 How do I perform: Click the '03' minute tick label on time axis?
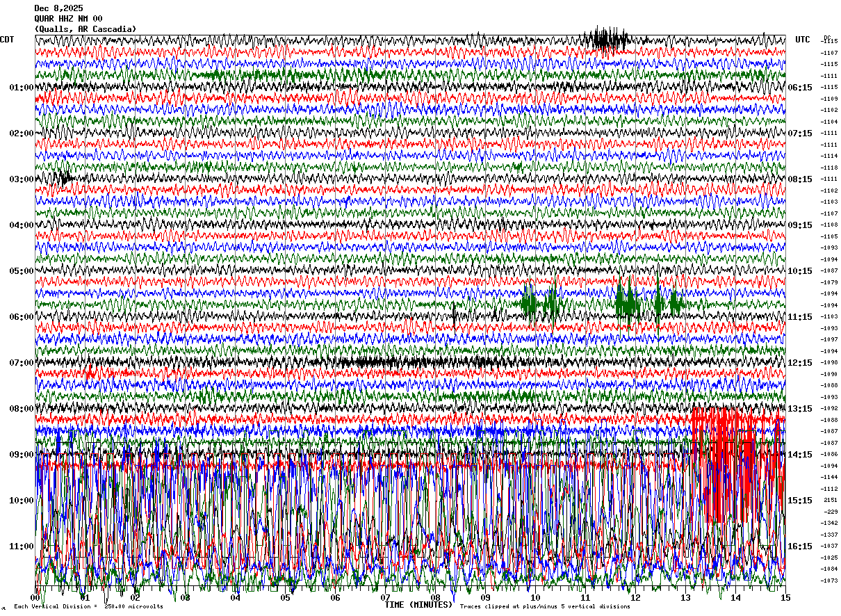pos(186,598)
